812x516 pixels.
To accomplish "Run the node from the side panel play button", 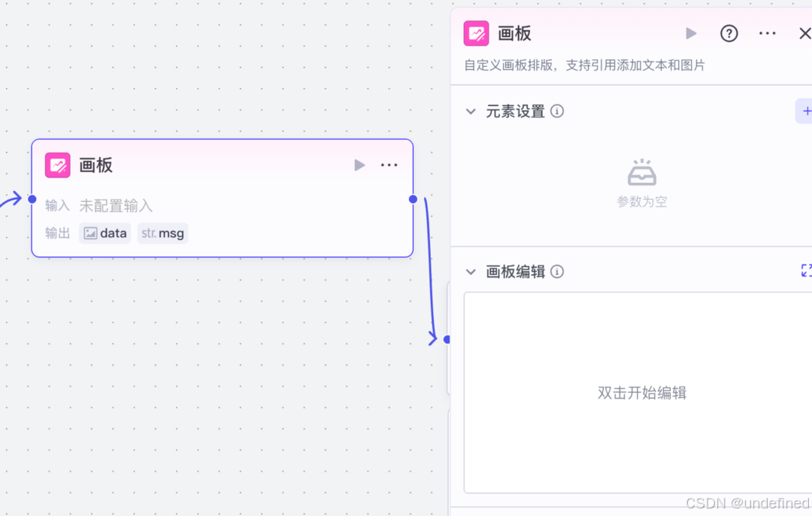I will coord(691,34).
